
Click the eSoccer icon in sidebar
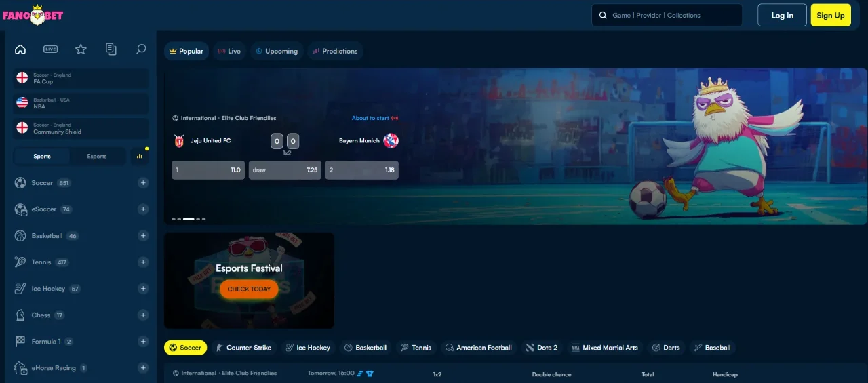20,209
